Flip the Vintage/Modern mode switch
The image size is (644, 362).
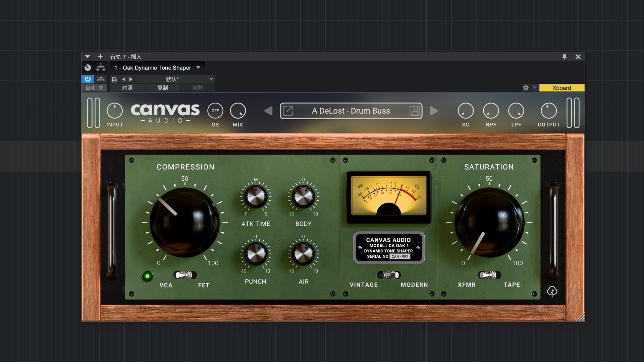point(389,275)
